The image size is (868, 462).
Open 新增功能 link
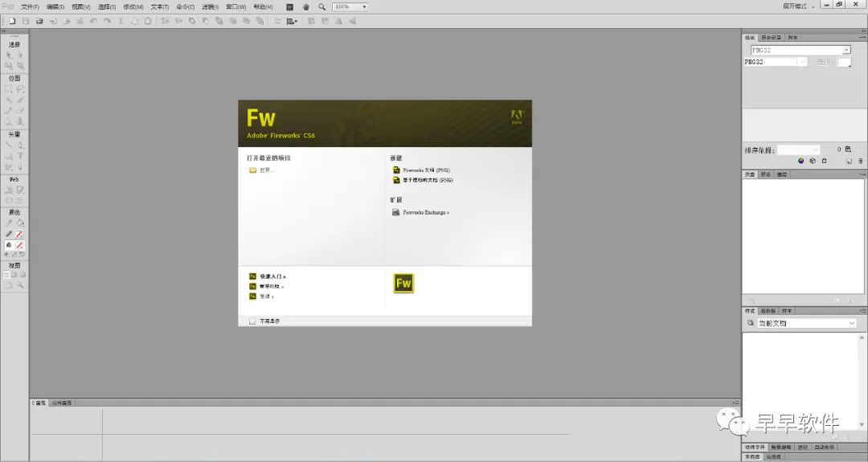[272, 286]
